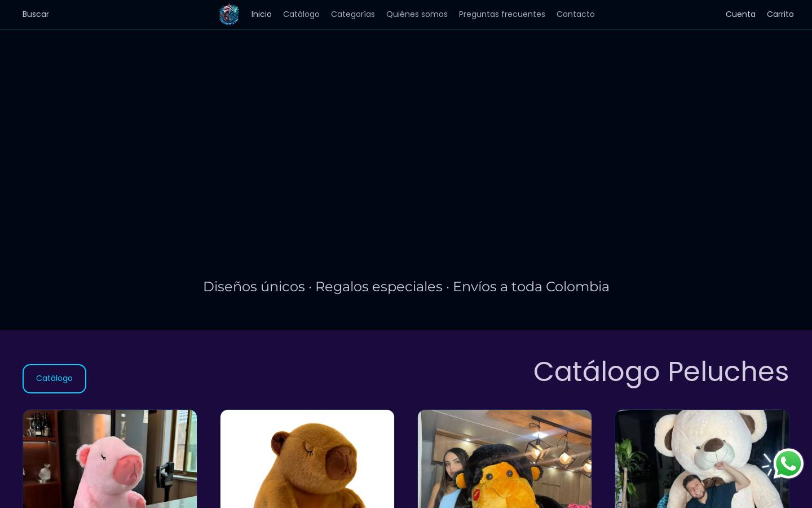Open the Cuenta account link
The width and height of the screenshot is (812, 508).
coord(740,14)
